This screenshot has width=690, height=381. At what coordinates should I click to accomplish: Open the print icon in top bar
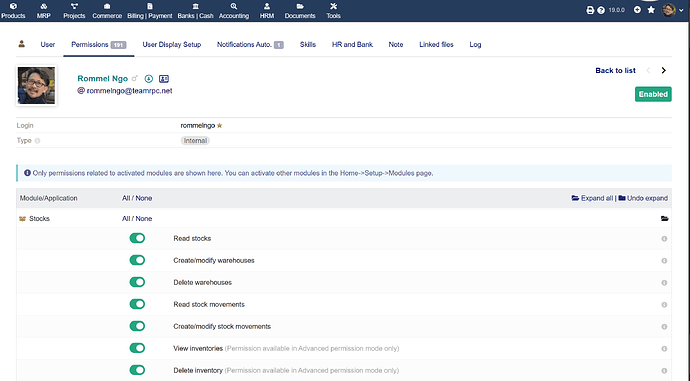pyautogui.click(x=590, y=10)
